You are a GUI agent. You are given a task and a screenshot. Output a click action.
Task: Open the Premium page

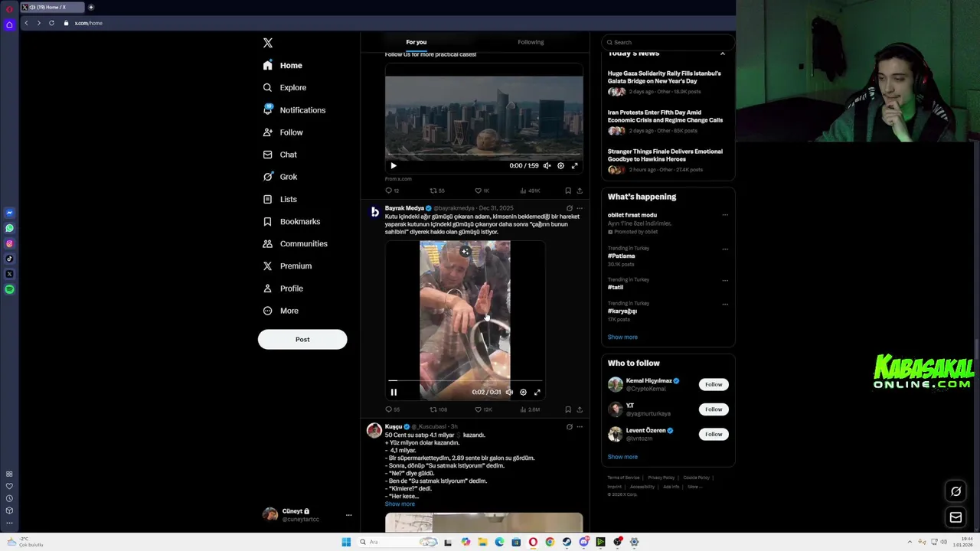pos(287,266)
